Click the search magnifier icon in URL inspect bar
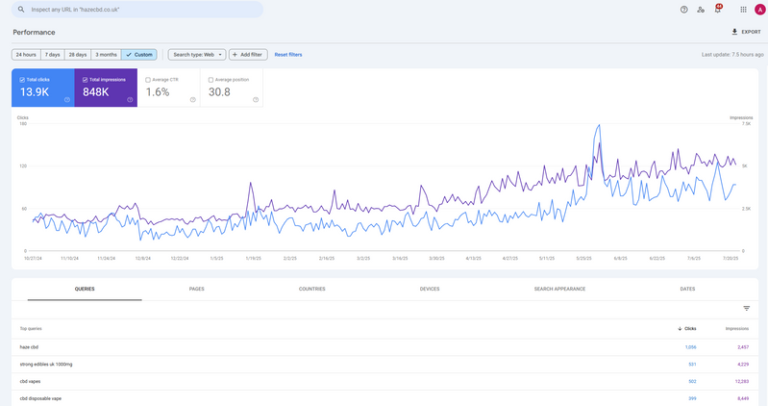 (21, 9)
